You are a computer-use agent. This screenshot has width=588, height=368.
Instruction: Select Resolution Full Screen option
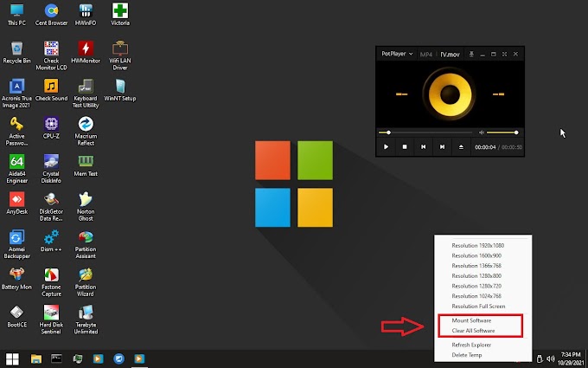[x=483, y=307]
